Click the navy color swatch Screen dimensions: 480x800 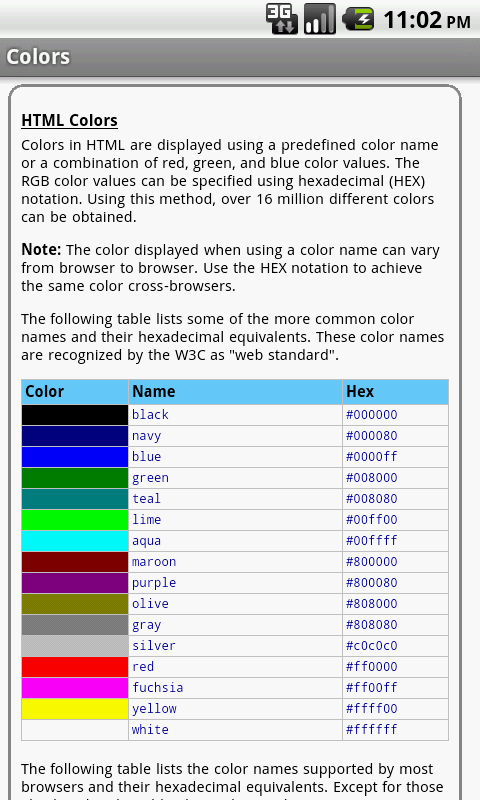coord(74,436)
